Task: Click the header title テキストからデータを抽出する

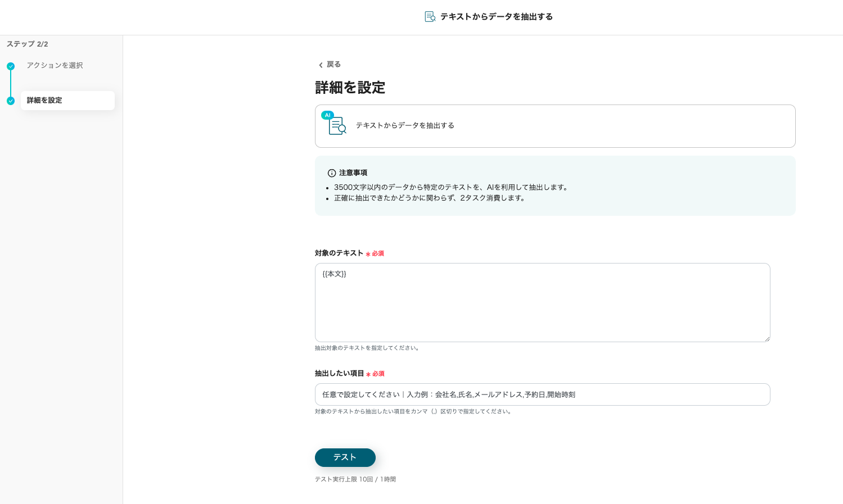Action: [x=496, y=17]
